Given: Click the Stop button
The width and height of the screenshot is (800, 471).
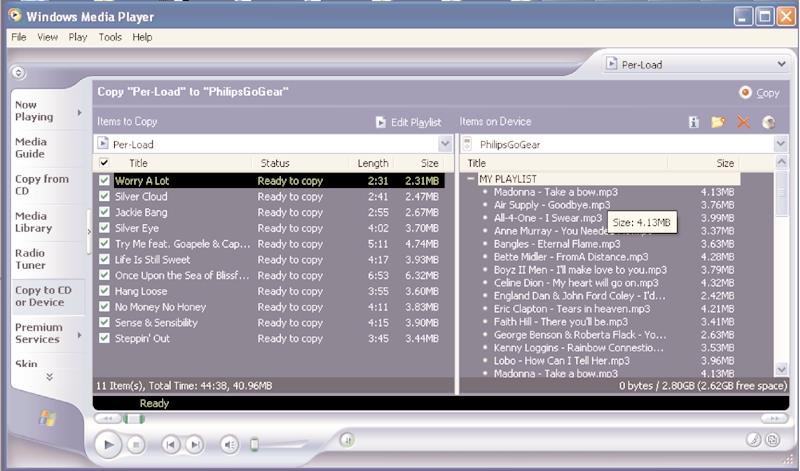Looking at the screenshot, I should [x=136, y=445].
